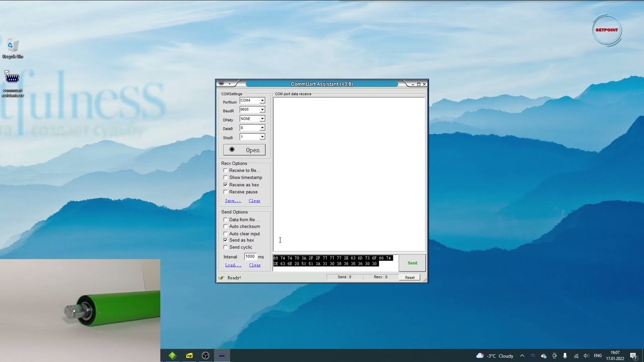Click the Send : 0 status counter

coord(344,277)
